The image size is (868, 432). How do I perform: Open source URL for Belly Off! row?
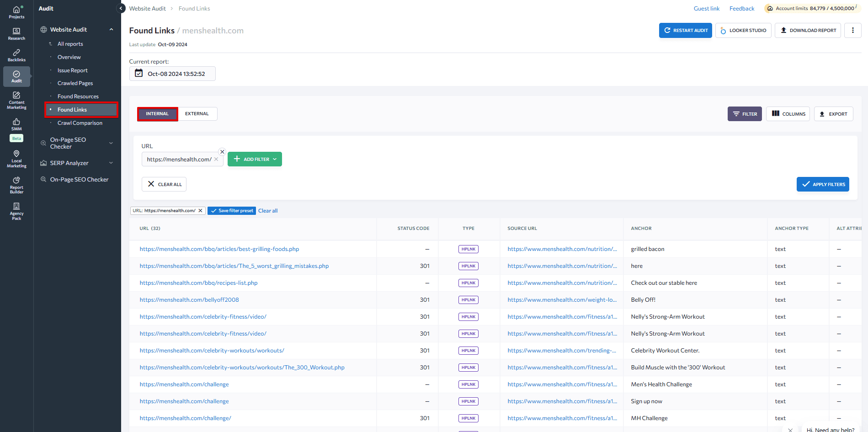click(x=562, y=300)
